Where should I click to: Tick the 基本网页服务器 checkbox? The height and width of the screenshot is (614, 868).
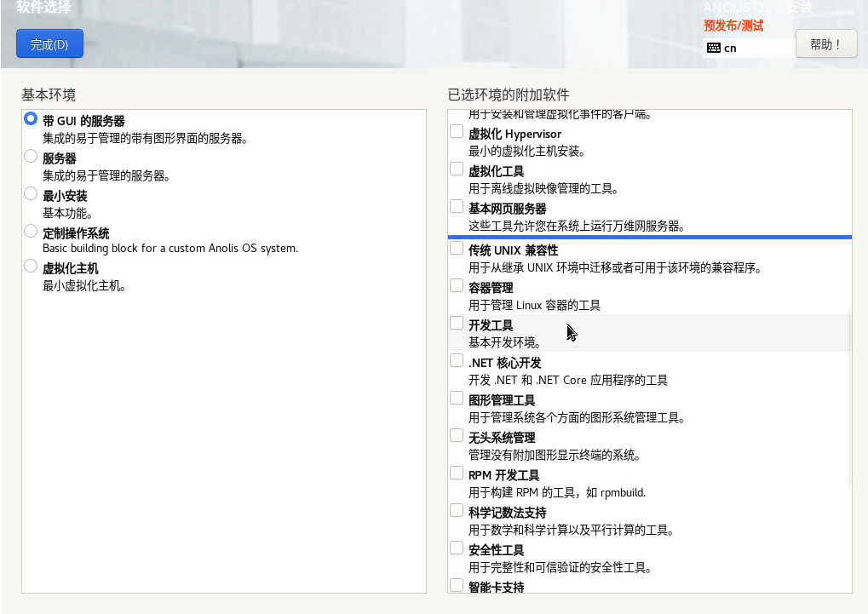tap(457, 207)
